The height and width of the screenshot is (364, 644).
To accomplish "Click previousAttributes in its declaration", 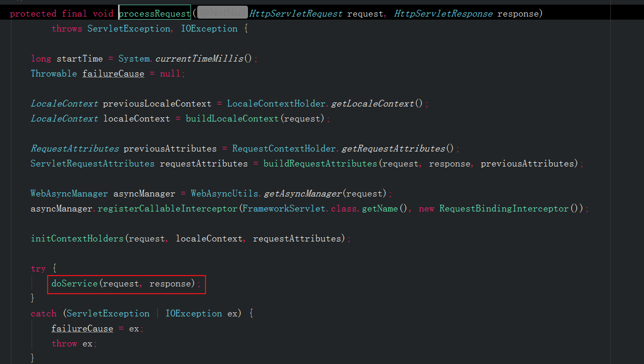I will [x=170, y=148].
